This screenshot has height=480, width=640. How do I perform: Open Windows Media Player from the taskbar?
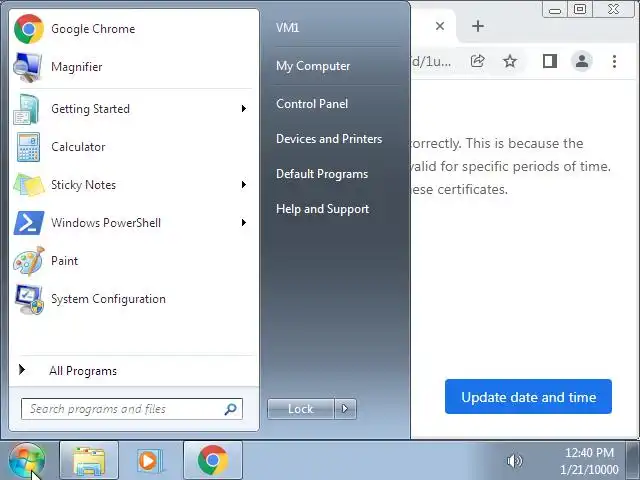coord(150,460)
